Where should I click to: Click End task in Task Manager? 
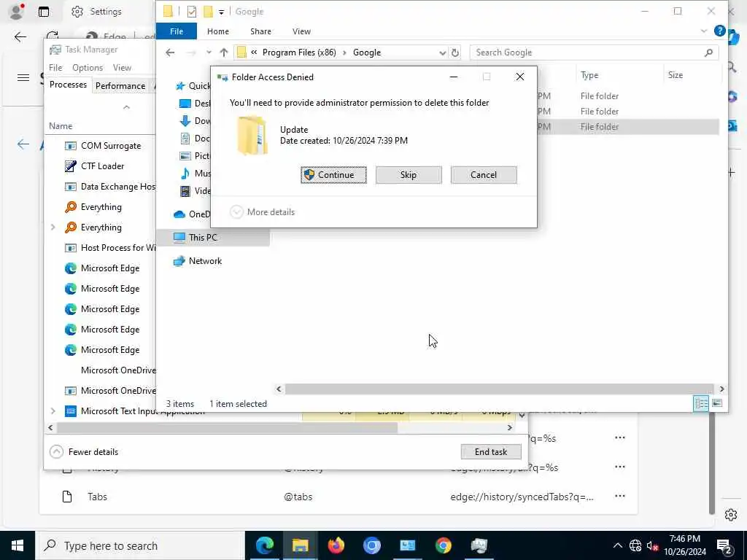pos(491,451)
